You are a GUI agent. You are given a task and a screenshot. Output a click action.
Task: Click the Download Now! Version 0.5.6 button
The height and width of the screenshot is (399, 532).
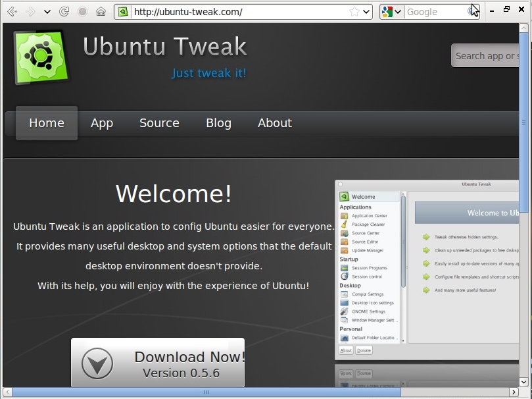tap(158, 362)
